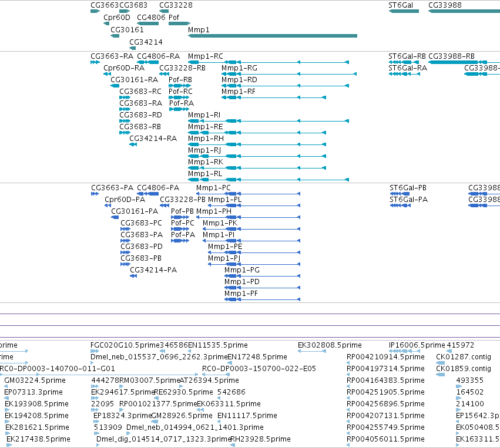Select protein CG34214-PA
Viewport: 500px width, 448px height.
pos(153,270)
